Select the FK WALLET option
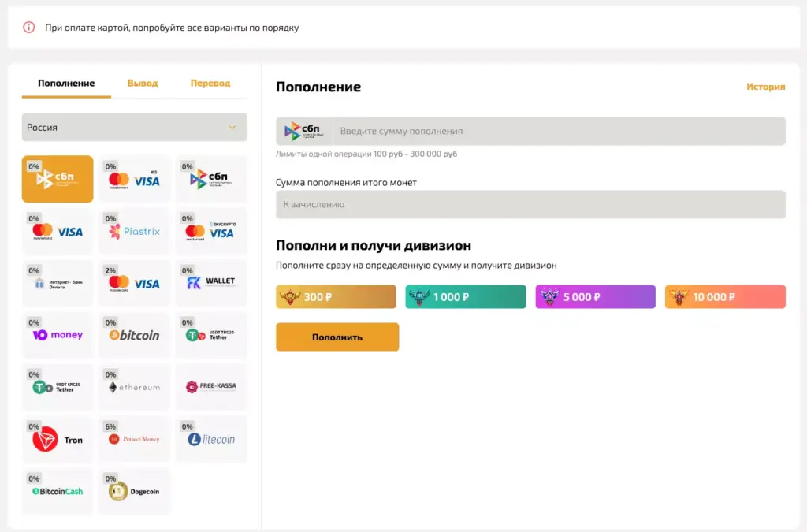The height and width of the screenshot is (532, 807). (211, 283)
